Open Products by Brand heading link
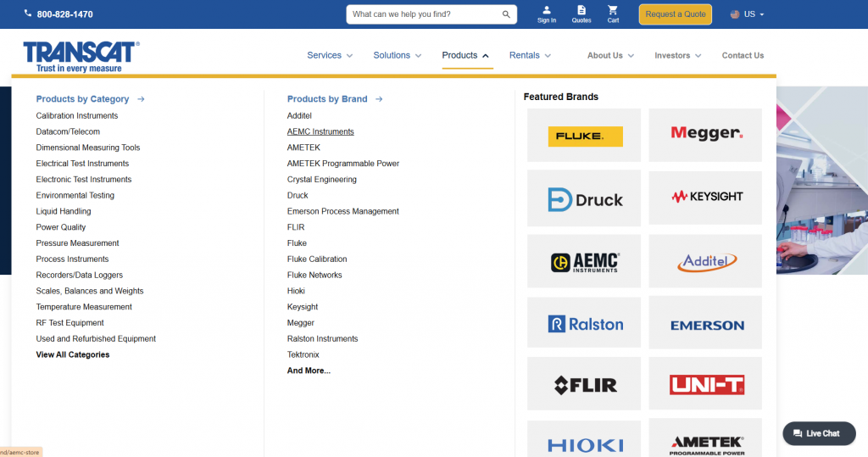The image size is (868, 457). pos(327,99)
